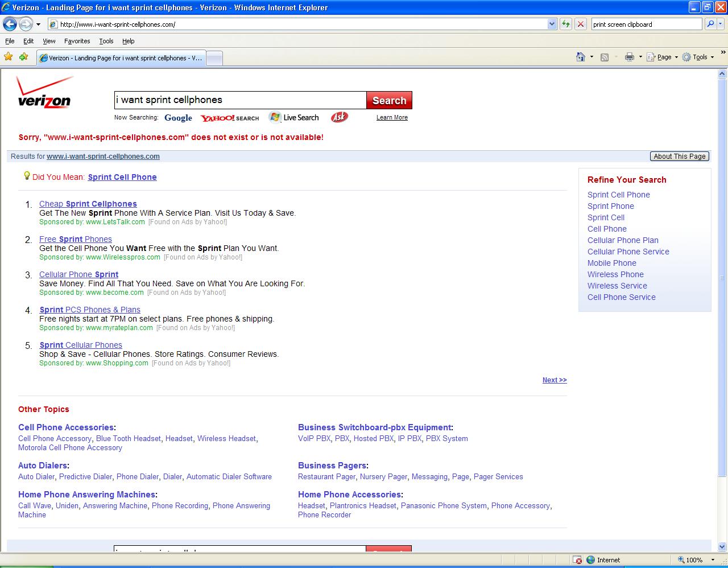Open the recent pages dropdown arrow
728x568 pixels.
(x=38, y=24)
